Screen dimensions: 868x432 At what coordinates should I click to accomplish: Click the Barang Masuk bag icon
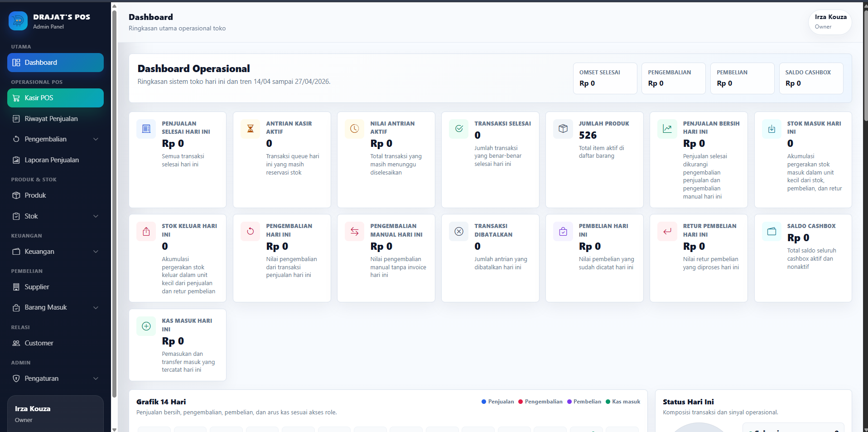[16, 307]
